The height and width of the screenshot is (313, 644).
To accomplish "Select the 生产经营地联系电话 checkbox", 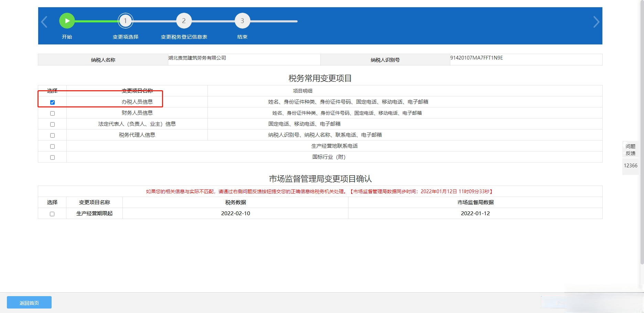I will (52, 146).
